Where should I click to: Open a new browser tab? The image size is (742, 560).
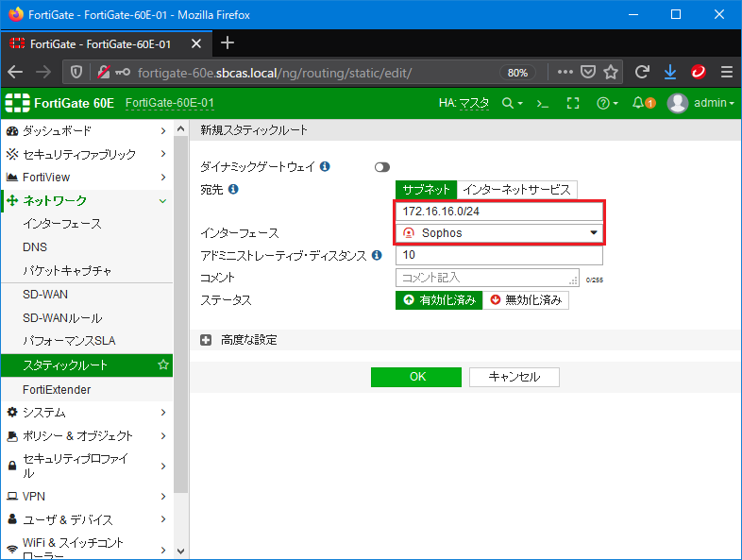point(228,43)
